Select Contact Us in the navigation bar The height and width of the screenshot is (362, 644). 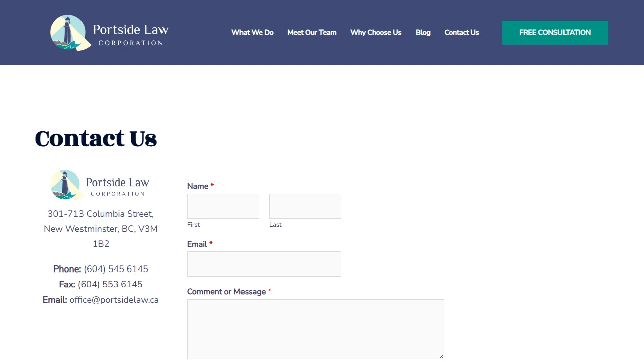462,33
